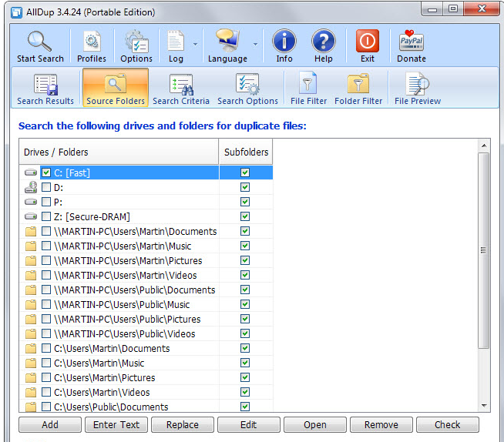This screenshot has height=442, width=504.
Task: Toggle Subfolders checkbox for Z: [Secure-DRAM]
Action: pyautogui.click(x=245, y=217)
